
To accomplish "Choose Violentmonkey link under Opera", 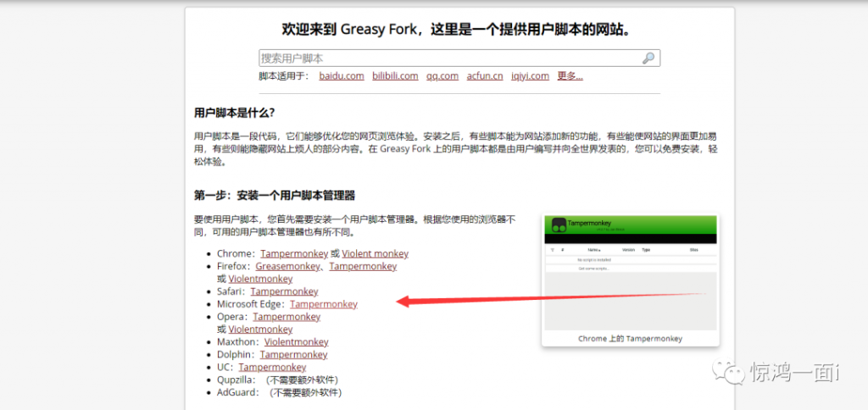I will tap(260, 330).
